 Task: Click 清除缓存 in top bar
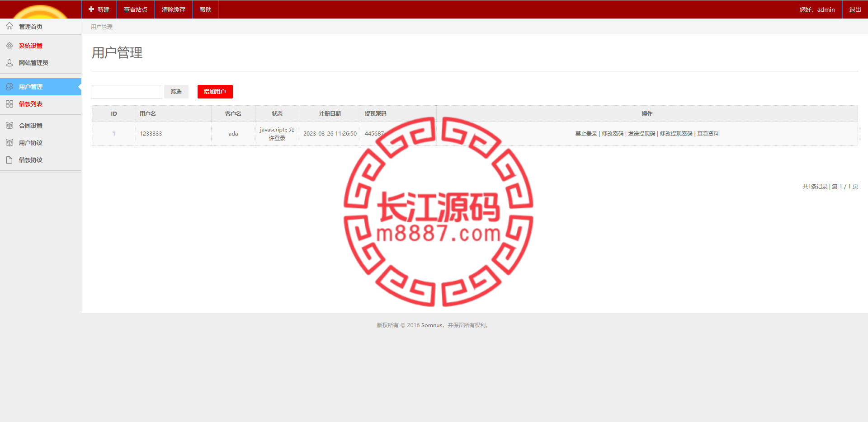[x=174, y=9]
